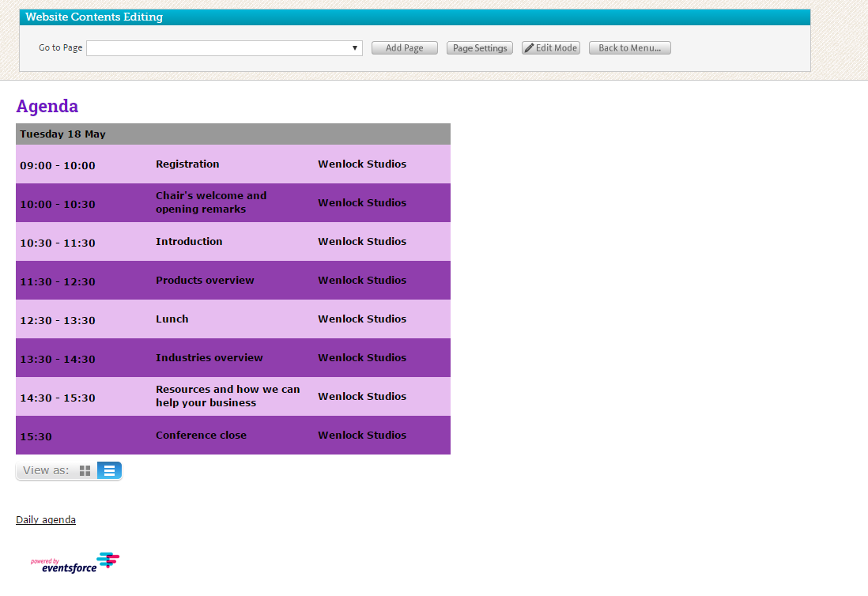Click the 'Go to Page' label
The image size is (868, 596).
tap(60, 47)
